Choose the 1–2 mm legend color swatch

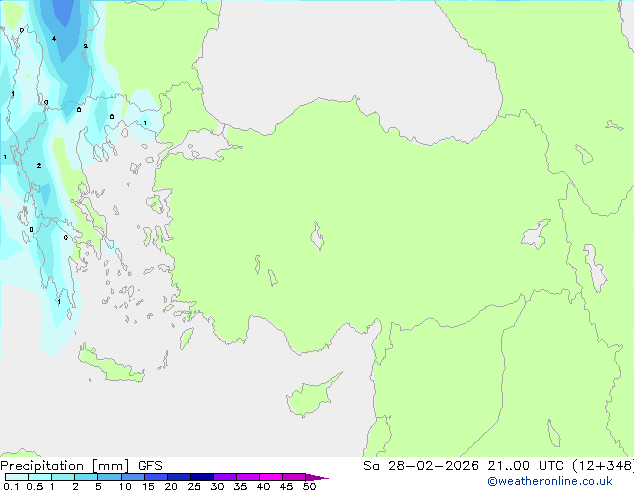(63, 477)
